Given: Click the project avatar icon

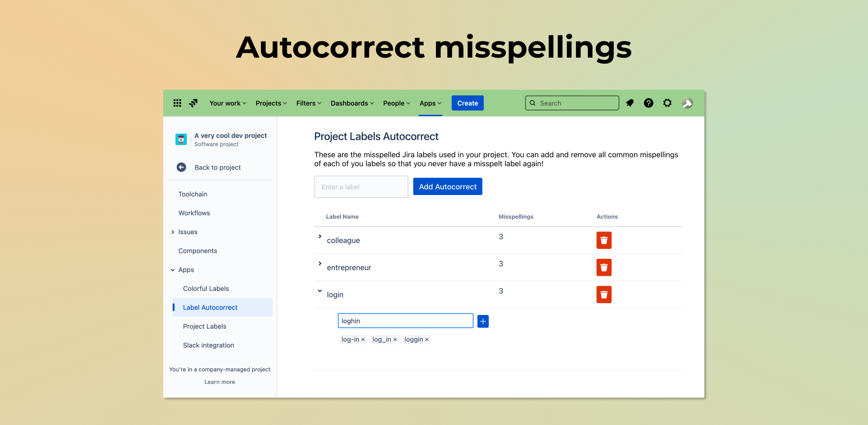Looking at the screenshot, I should point(181,139).
